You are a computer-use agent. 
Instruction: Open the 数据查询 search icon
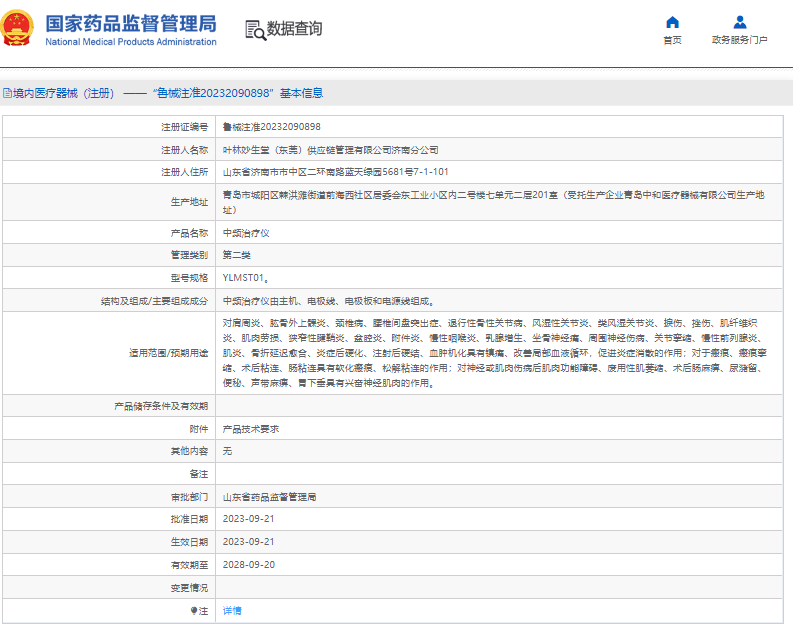(x=255, y=30)
